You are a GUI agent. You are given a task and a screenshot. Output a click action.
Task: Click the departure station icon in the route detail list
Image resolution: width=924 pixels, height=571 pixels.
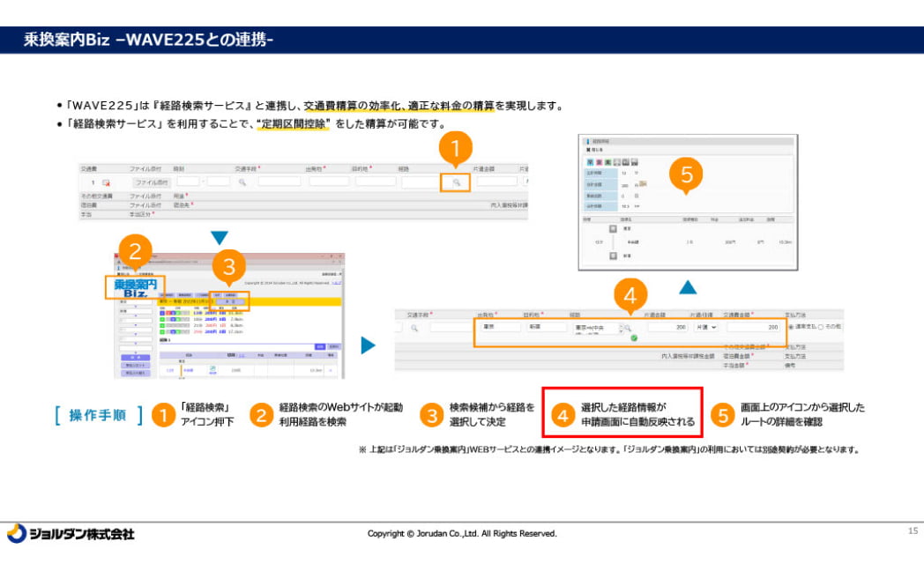[613, 228]
